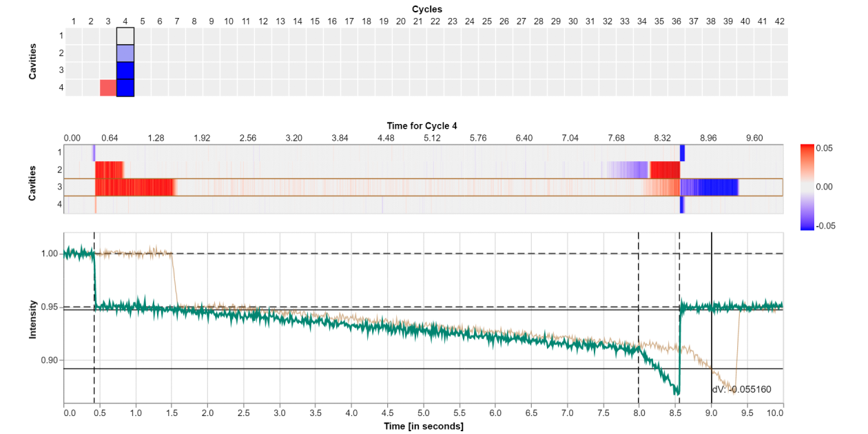Click the blue segment in cavity 3 heatmap row
Screen dimensions: 868x434
(x=710, y=187)
